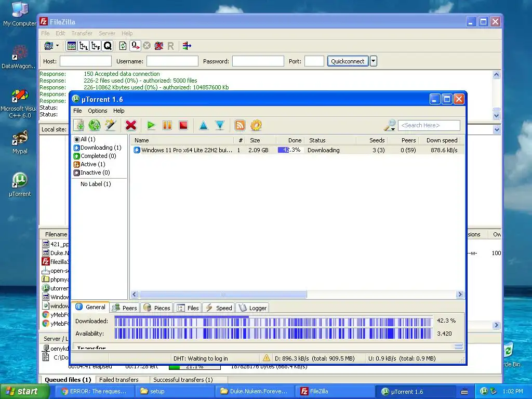Click the red X Remove torrent icon
This screenshot has width=532, height=399.
(130, 125)
